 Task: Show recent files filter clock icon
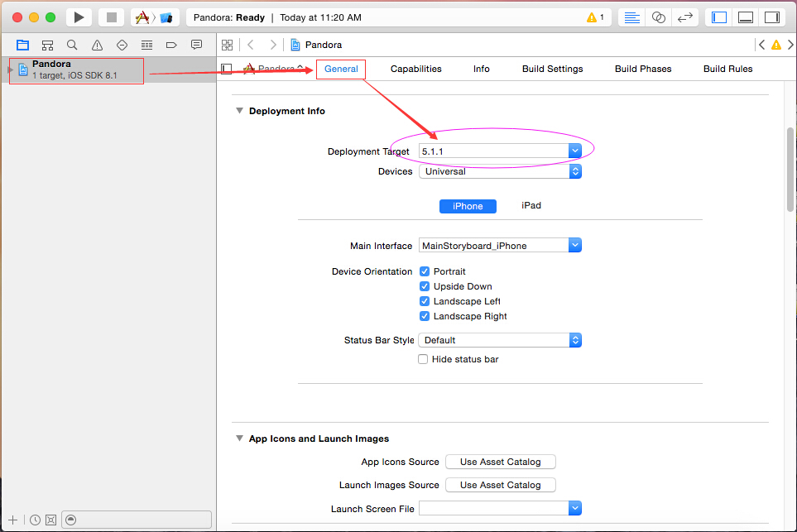(x=35, y=520)
